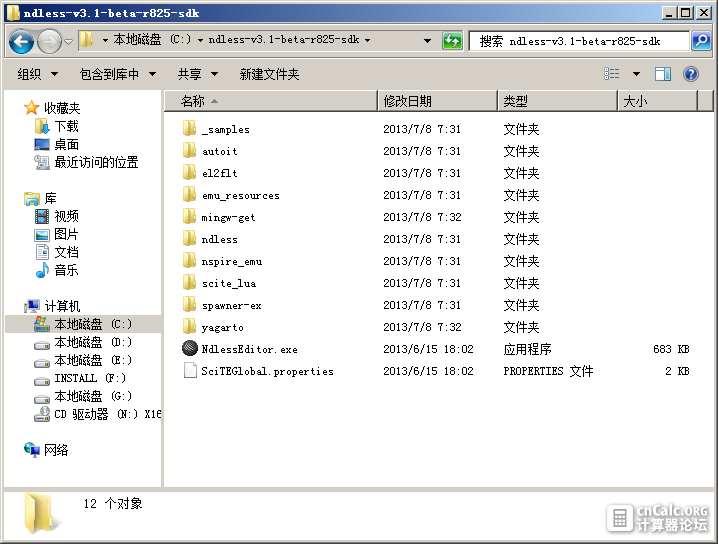Select the yagarto folder icon
The width and height of the screenshot is (718, 544).
[189, 326]
